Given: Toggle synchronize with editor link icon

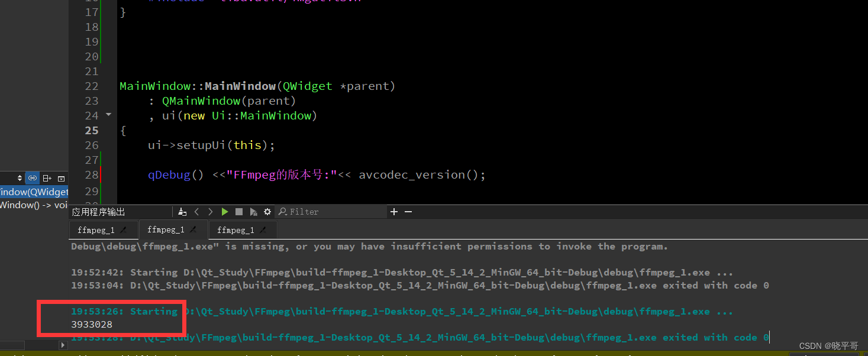Looking at the screenshot, I should 33,178.
